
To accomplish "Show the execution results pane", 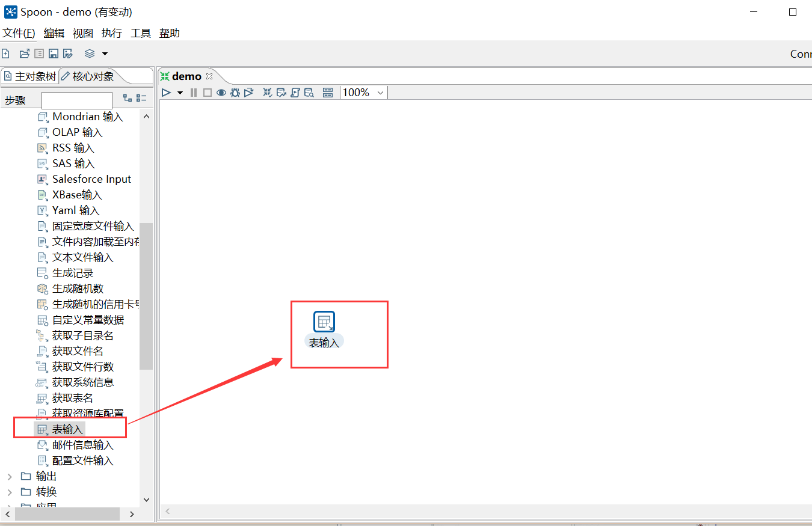I will click(328, 93).
